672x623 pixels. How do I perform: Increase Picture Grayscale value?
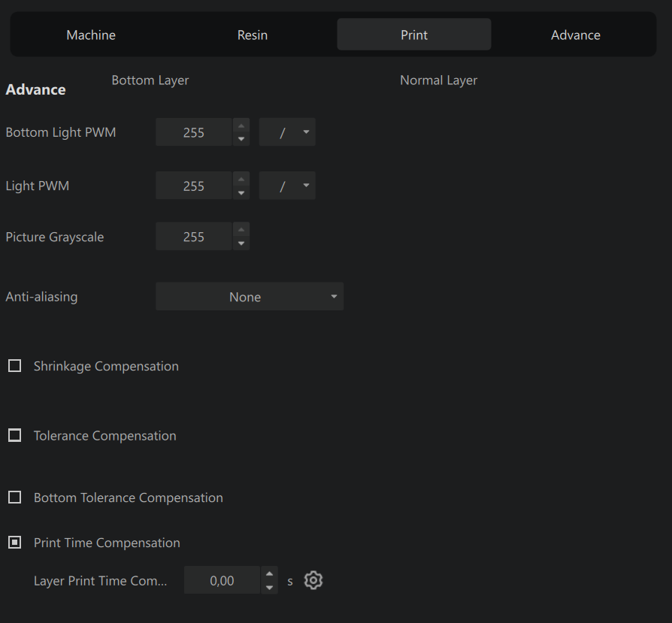[241, 230]
